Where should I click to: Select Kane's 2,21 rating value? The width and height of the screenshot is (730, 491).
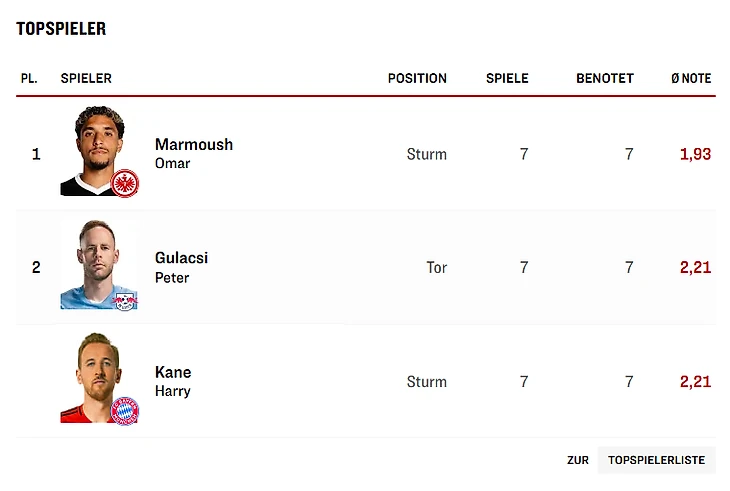click(x=695, y=381)
